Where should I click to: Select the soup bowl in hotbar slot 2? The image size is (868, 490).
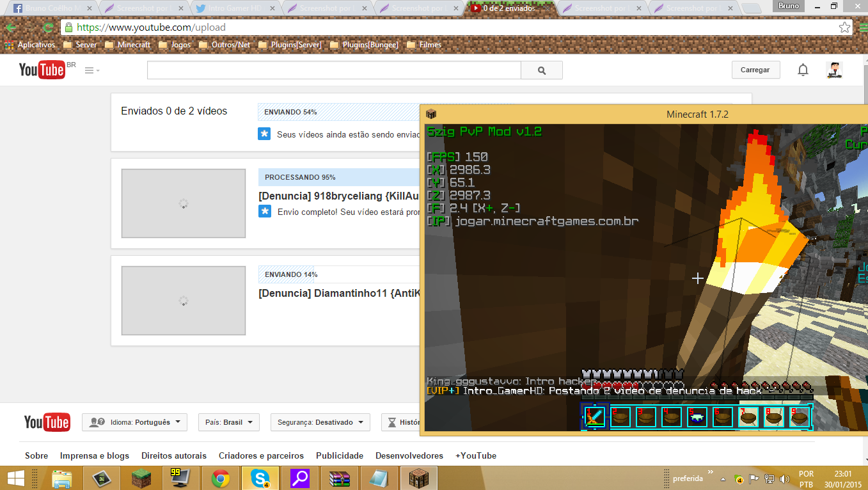click(x=620, y=417)
